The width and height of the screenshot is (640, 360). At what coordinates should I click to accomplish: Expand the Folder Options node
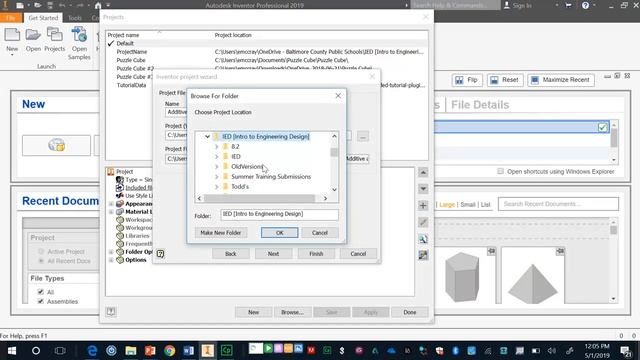point(111,252)
